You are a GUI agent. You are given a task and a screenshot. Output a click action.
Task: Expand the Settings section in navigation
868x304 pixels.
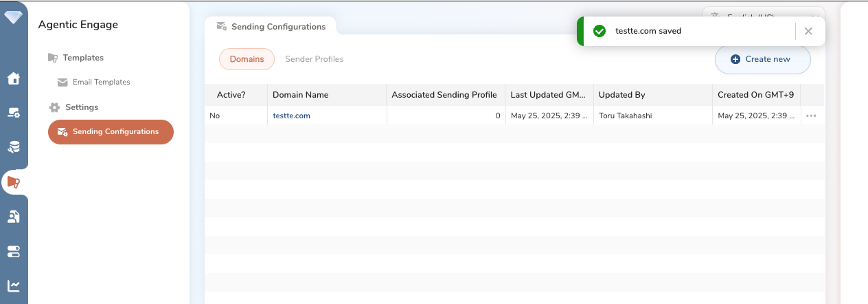(81, 107)
